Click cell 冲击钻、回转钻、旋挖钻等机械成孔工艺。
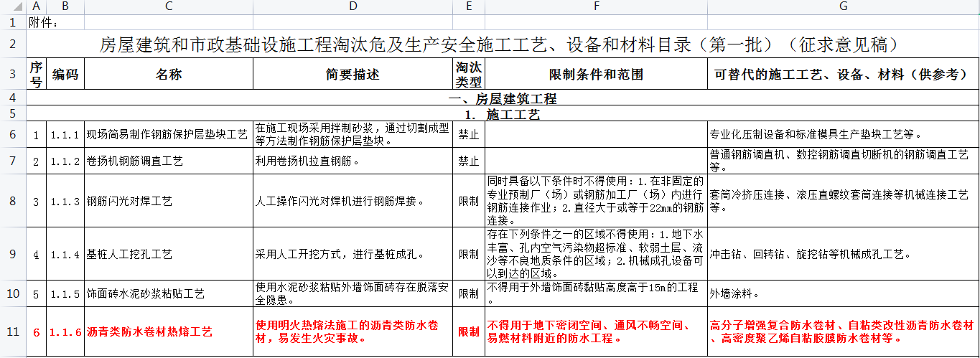The height and width of the screenshot is (358, 980). point(844,255)
